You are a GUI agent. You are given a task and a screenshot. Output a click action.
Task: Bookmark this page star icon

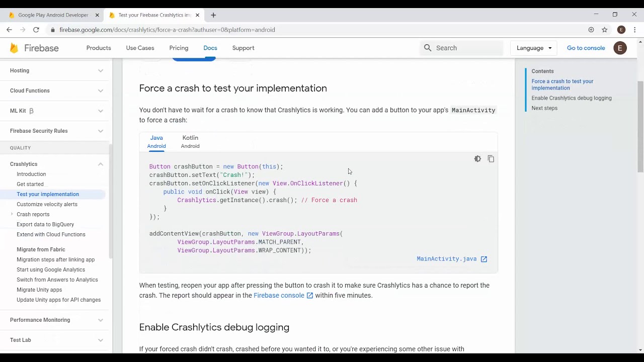[x=605, y=30]
